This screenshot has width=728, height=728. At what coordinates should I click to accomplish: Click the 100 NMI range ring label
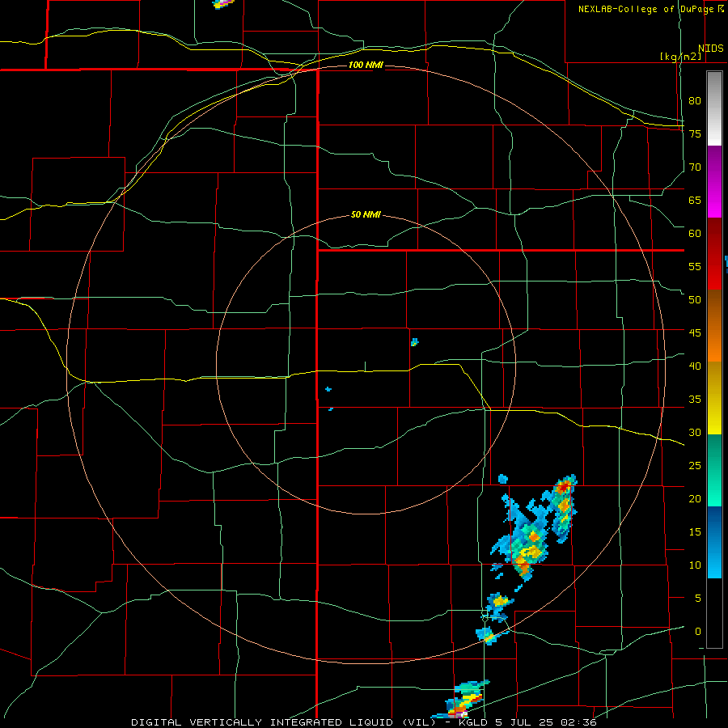pos(366,65)
